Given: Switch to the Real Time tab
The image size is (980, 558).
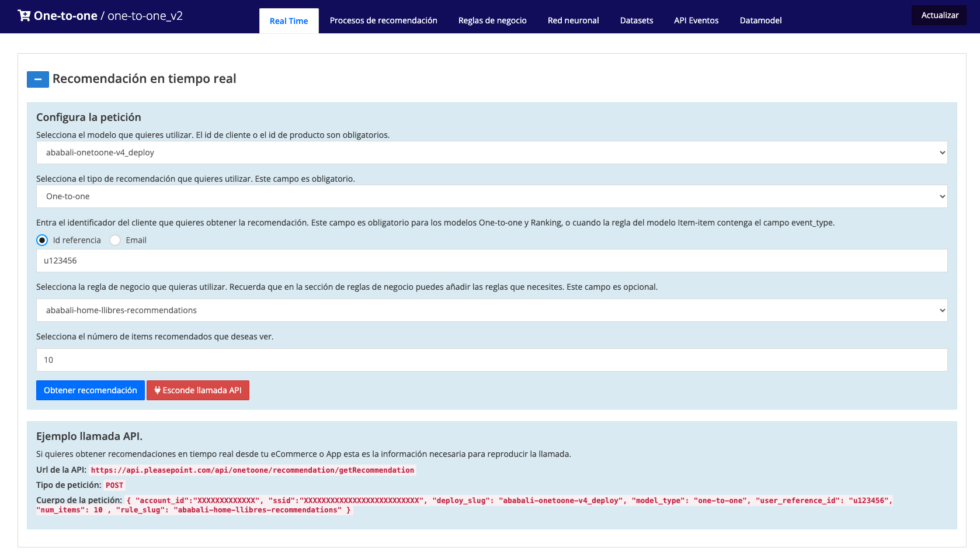Looking at the screenshot, I should tap(289, 21).
